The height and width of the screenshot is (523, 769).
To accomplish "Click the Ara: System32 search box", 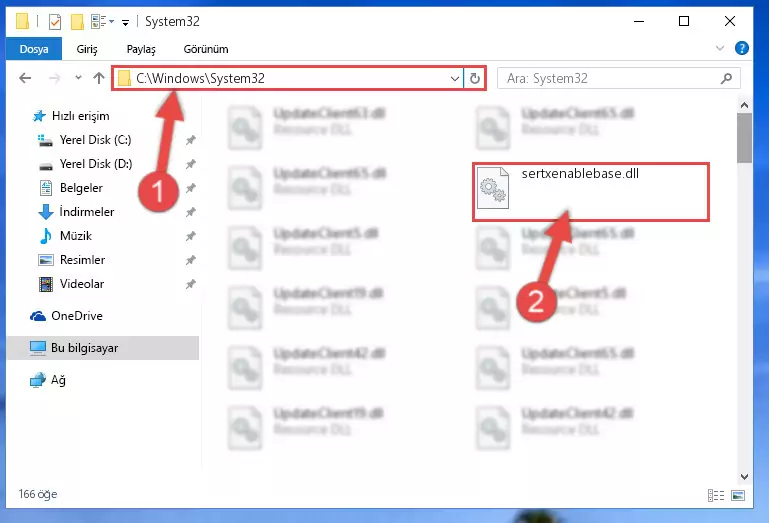I will 618,78.
